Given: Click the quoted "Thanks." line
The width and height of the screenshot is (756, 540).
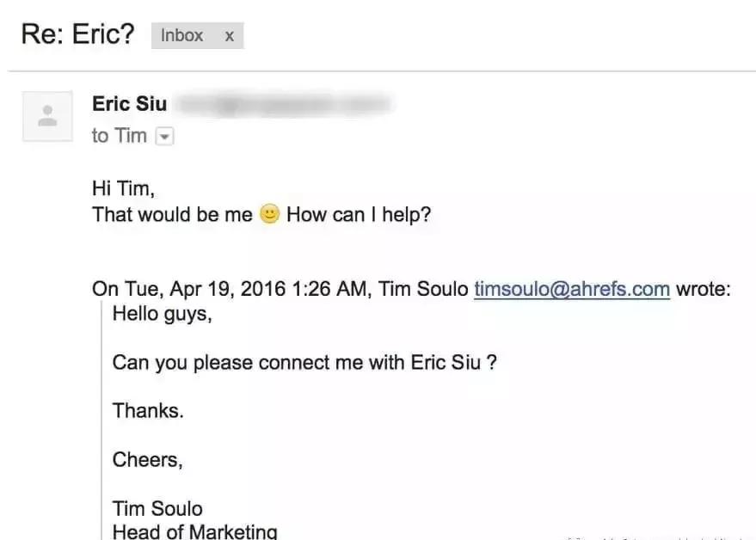Looking at the screenshot, I should click(148, 411).
